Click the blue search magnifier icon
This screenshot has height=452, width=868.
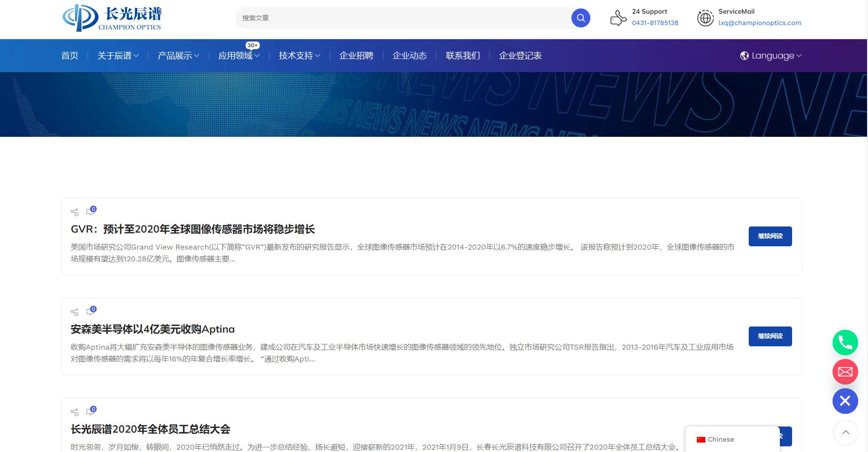tap(580, 18)
